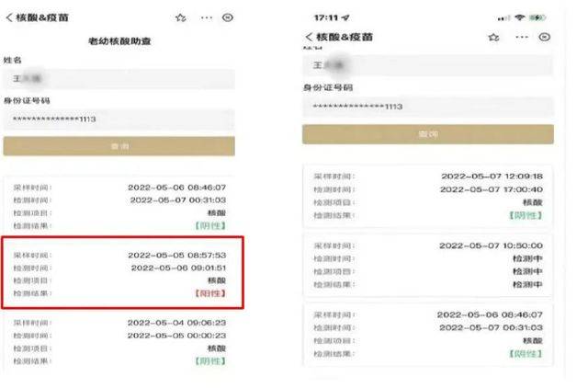
Task: Select the 老幼核酸助查 page title
Action: coord(119,40)
